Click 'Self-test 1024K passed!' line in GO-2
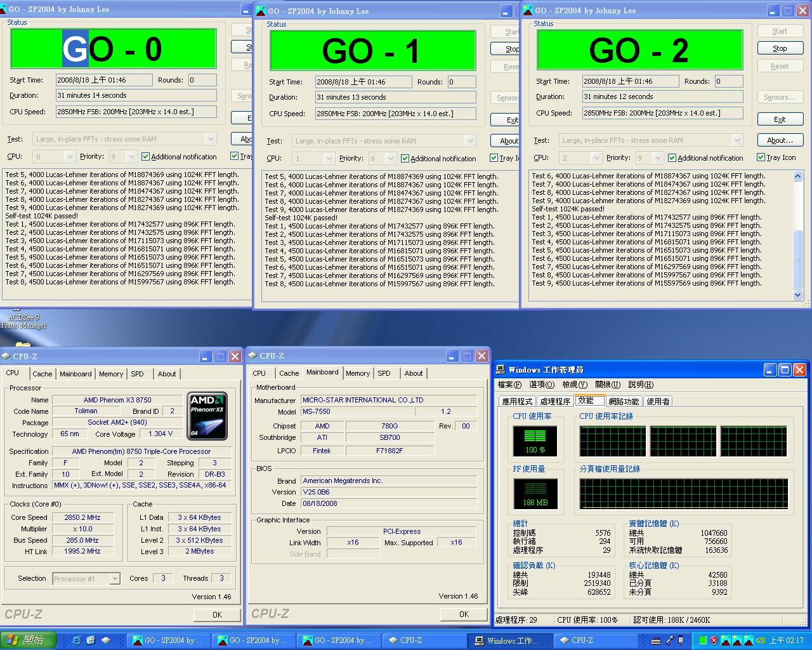812x650 pixels. tap(568, 209)
